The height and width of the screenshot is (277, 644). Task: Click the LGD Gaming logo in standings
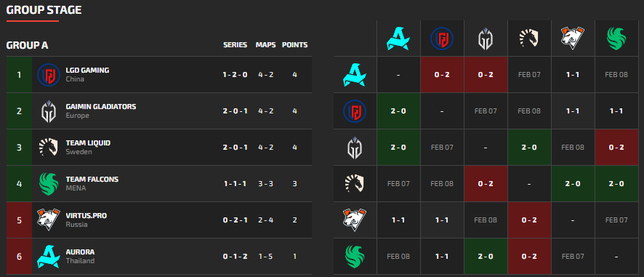[49, 75]
